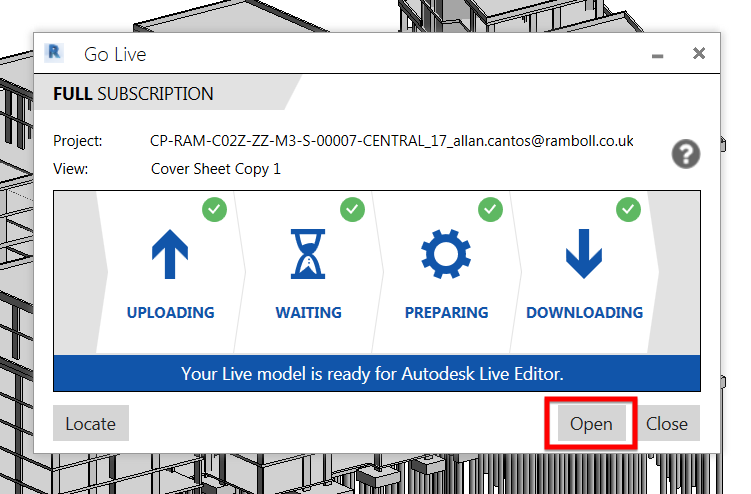This screenshot has height=494, width=751.
Task: Select the Uploading arrow icon
Action: click(x=170, y=254)
